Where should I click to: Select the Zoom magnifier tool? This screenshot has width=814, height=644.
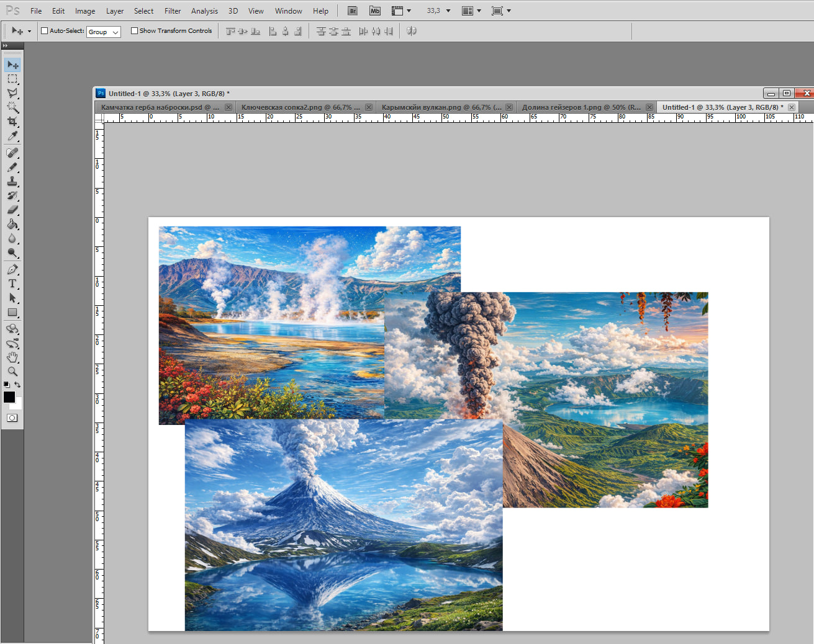coord(12,372)
